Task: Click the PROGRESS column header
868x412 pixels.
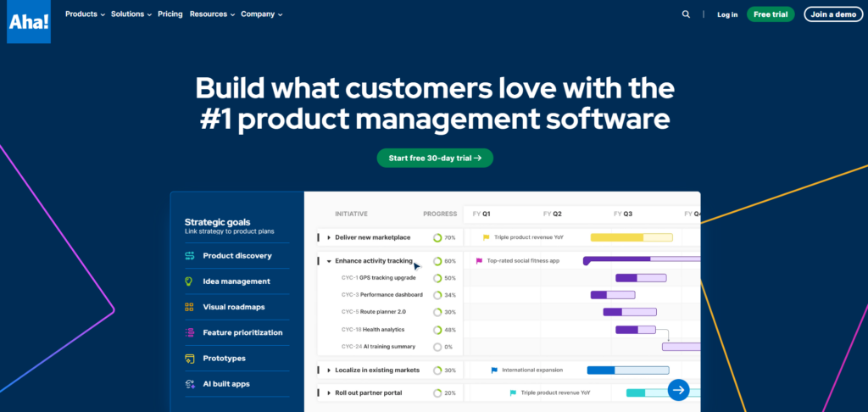Action: coord(440,214)
